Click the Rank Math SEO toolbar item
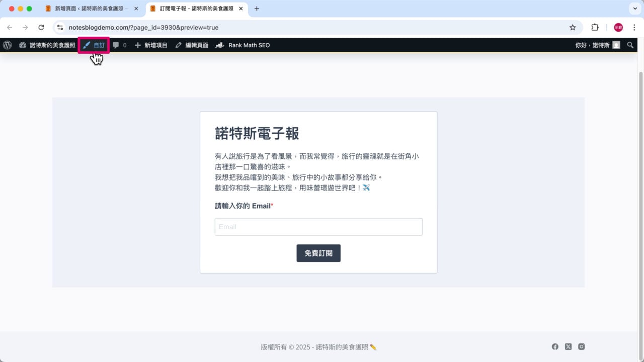644x362 pixels. click(243, 45)
